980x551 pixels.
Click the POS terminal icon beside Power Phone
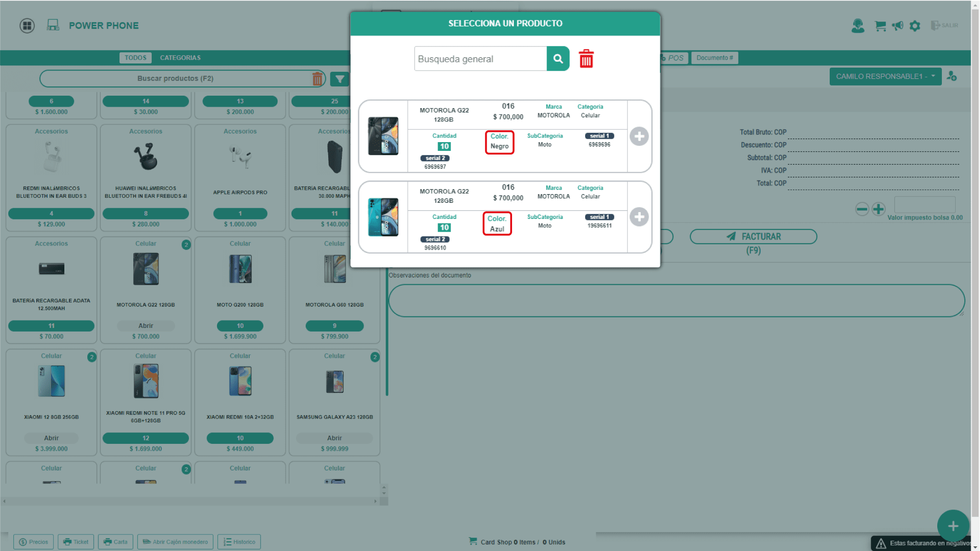(53, 25)
